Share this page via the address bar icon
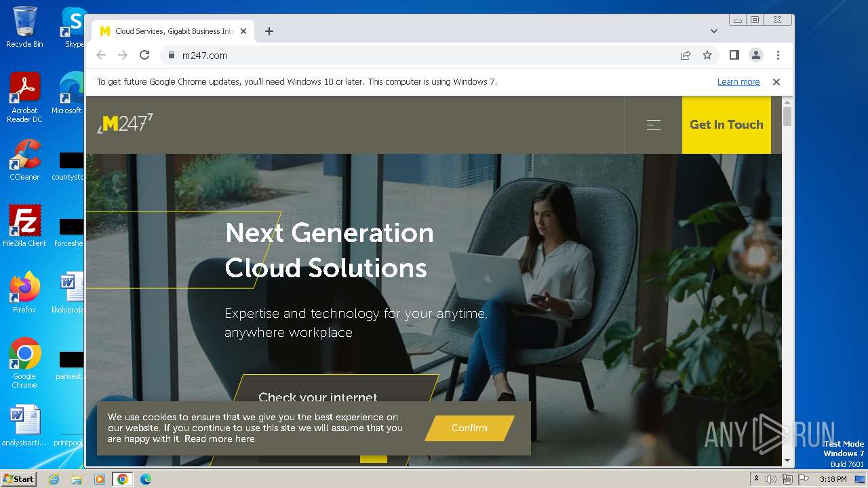Screen dimensions: 868x488 coord(686,56)
